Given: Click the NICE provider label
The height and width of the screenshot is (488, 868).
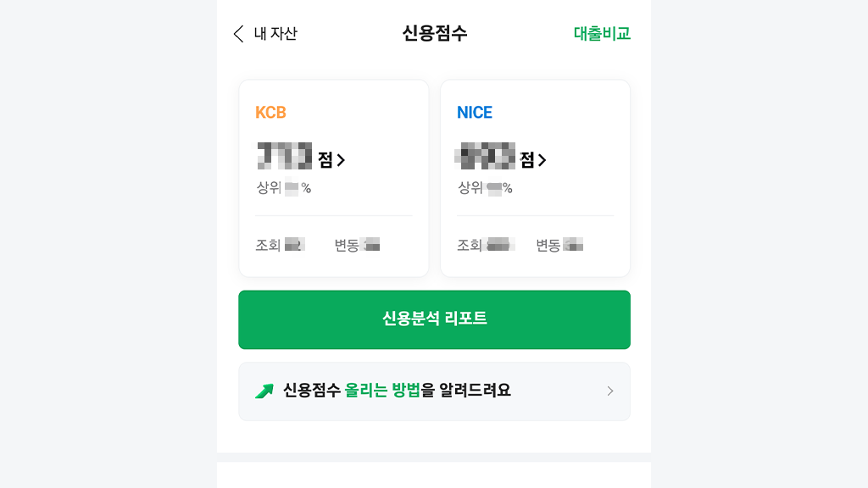Looking at the screenshot, I should (x=474, y=112).
